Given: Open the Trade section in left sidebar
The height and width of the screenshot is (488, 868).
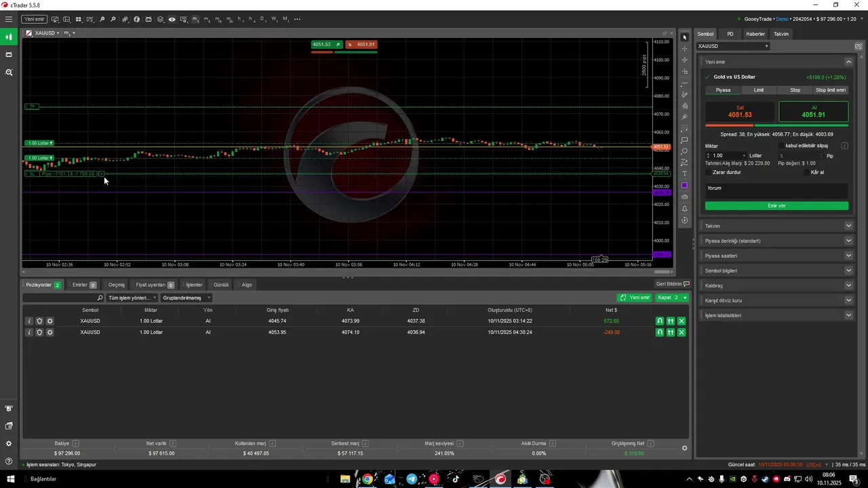Looking at the screenshot, I should (9, 37).
